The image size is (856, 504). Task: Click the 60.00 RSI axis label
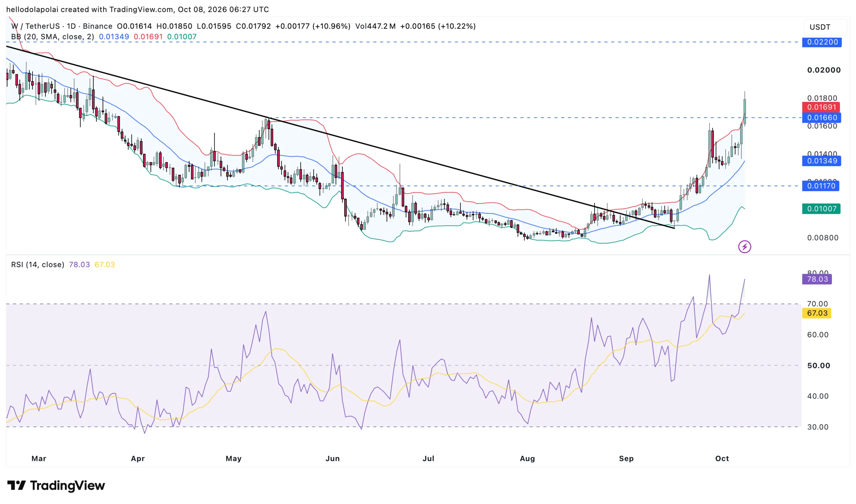pyautogui.click(x=818, y=335)
